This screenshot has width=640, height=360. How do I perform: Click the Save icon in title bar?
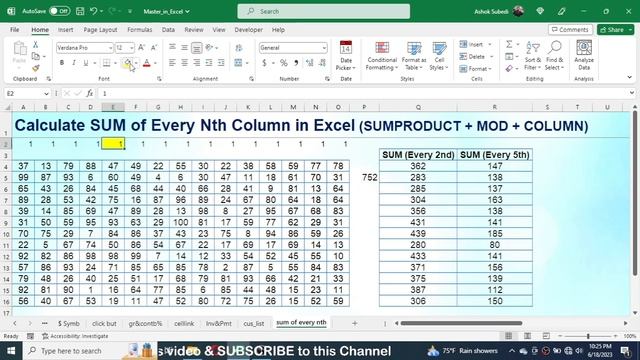[80, 11]
